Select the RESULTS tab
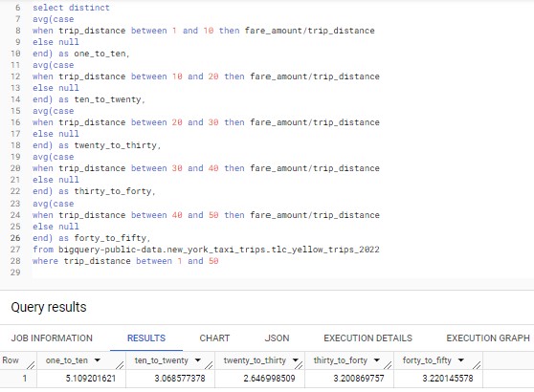 [146, 338]
